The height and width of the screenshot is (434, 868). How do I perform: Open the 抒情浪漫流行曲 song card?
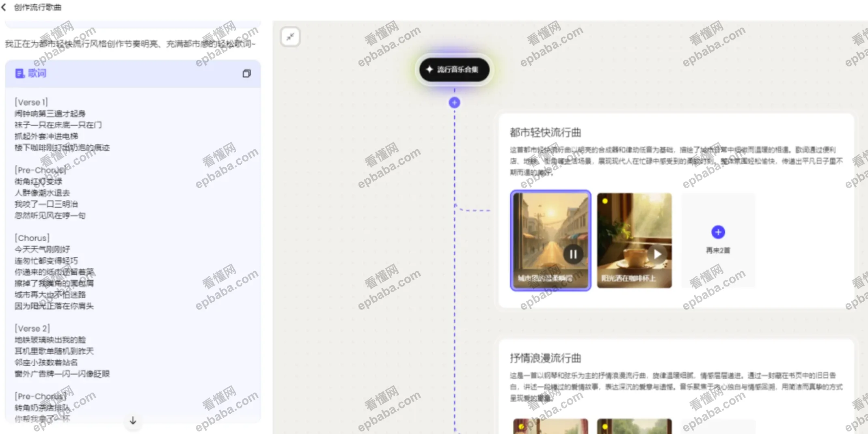click(x=546, y=359)
